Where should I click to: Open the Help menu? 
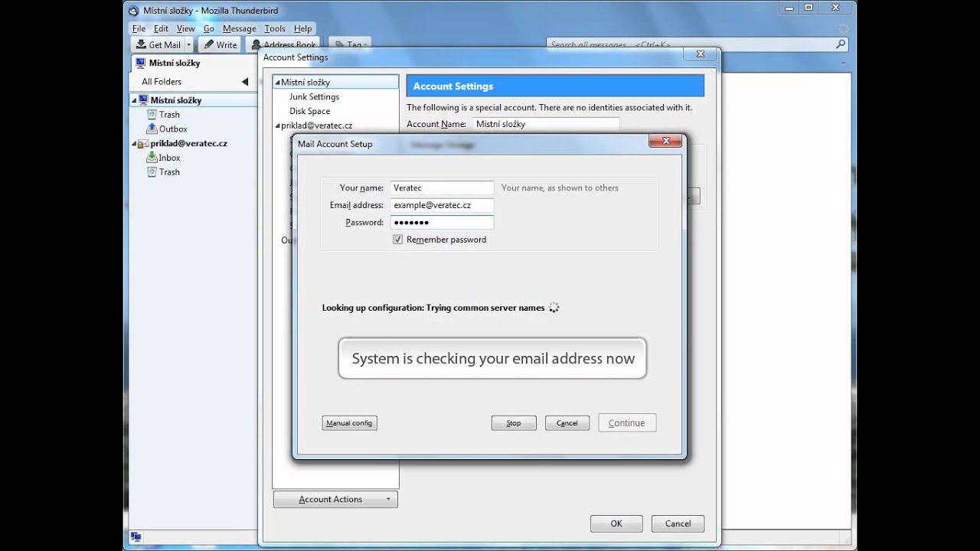(x=303, y=28)
